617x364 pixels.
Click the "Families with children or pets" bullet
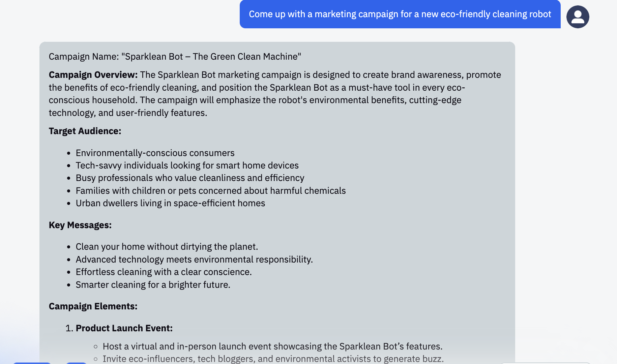tap(211, 191)
